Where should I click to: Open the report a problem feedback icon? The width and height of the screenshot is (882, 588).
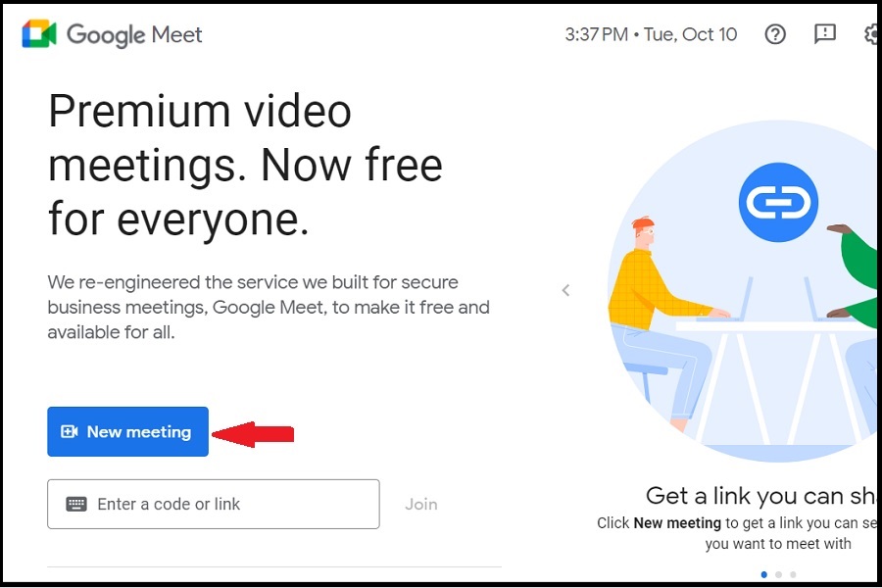coord(825,33)
